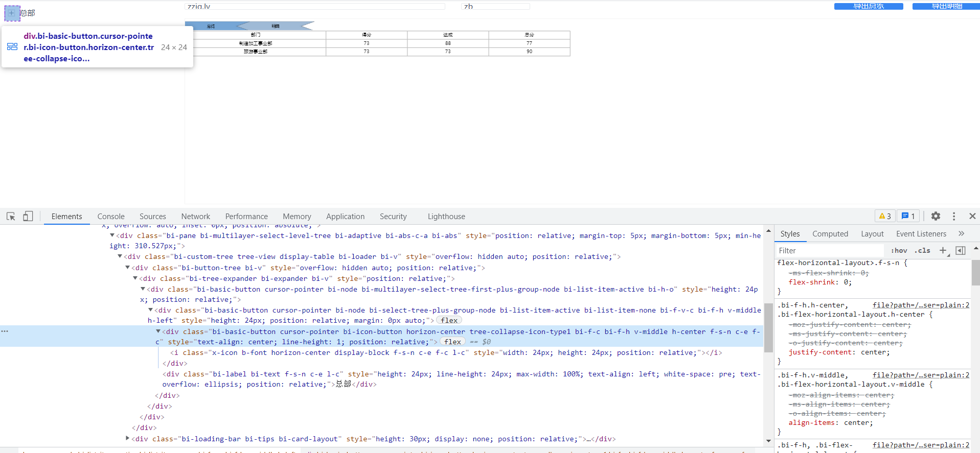The image size is (980, 453).
Task: Select the 77 value in 总分 column
Action: click(x=529, y=43)
